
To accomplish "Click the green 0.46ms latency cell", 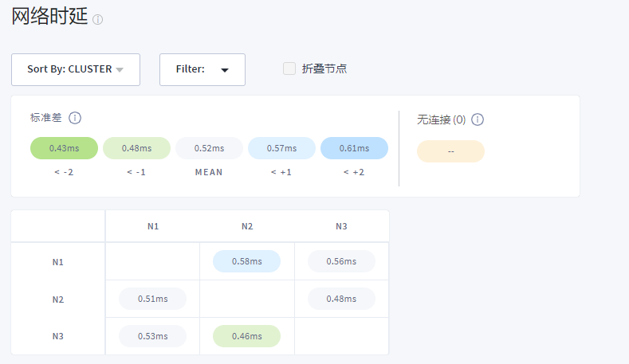I will pos(247,336).
